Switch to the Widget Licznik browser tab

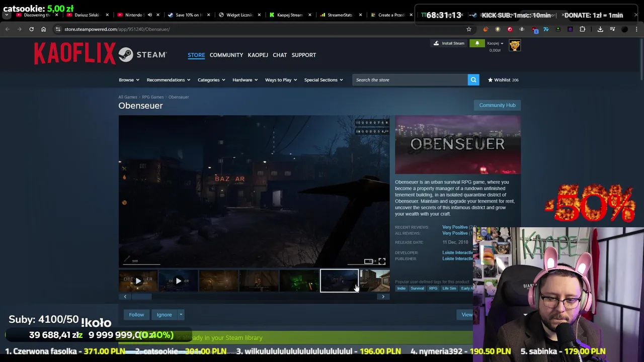tap(239, 15)
